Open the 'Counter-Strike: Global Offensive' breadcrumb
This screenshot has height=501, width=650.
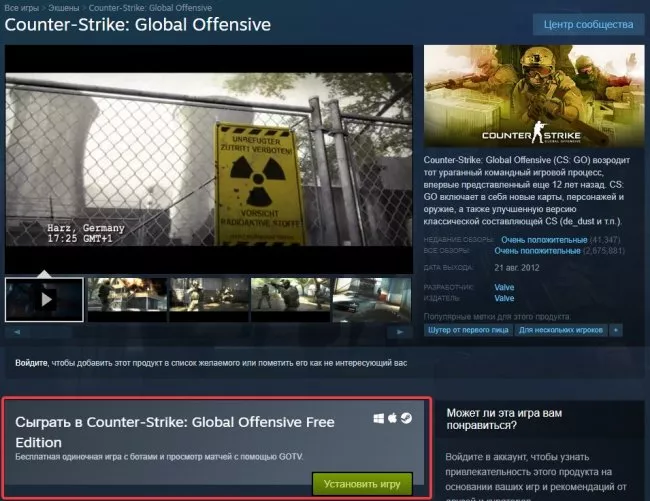[150, 8]
